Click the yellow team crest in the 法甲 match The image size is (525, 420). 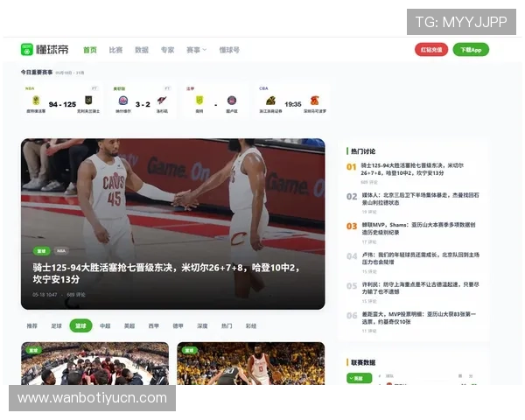(x=199, y=100)
